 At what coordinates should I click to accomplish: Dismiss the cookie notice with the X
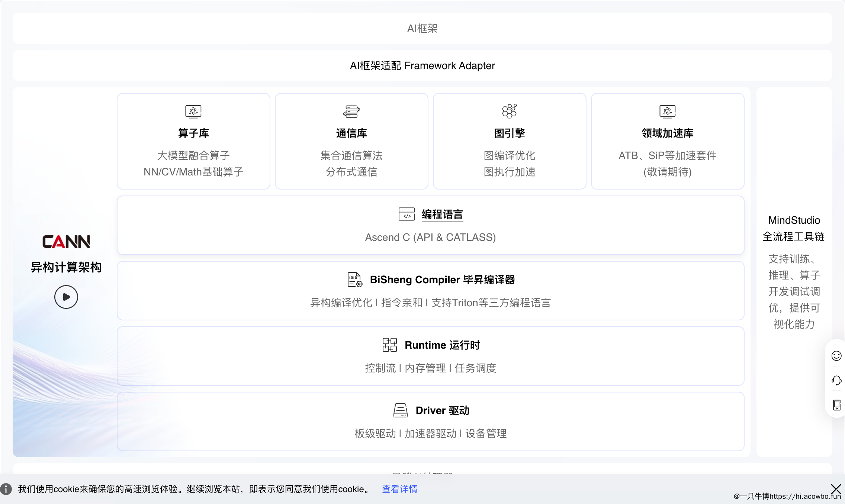point(837,489)
